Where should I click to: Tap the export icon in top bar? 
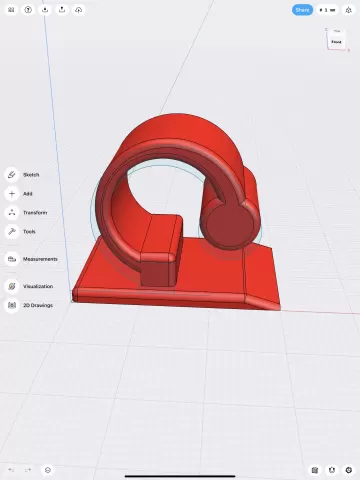(x=62, y=10)
